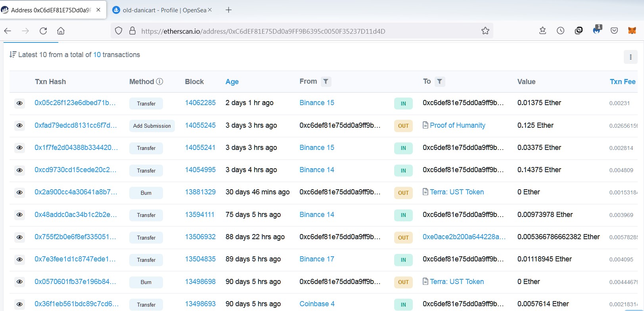
Task: Open Binance 15 in the 0.01375 Ether row
Action: [x=317, y=103]
